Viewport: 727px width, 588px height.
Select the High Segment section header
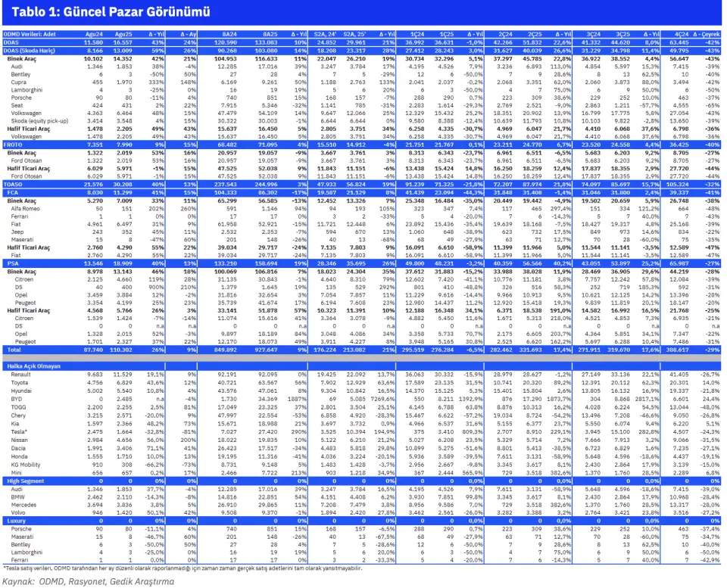(x=25, y=481)
